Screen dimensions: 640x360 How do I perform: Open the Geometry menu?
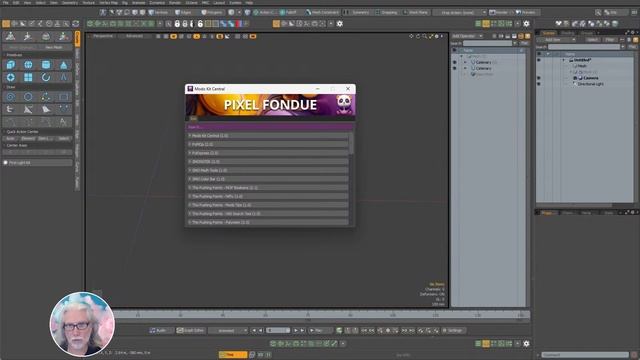coord(70,2)
